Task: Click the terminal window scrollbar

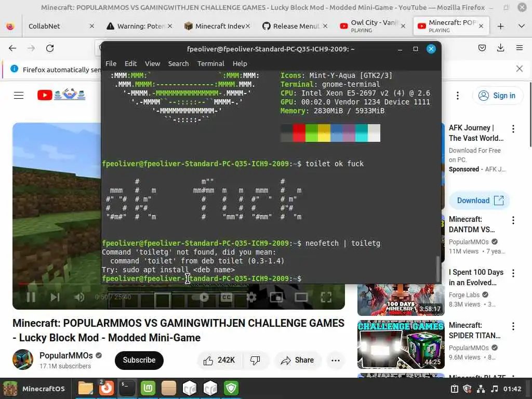Action: pyautogui.click(x=438, y=268)
